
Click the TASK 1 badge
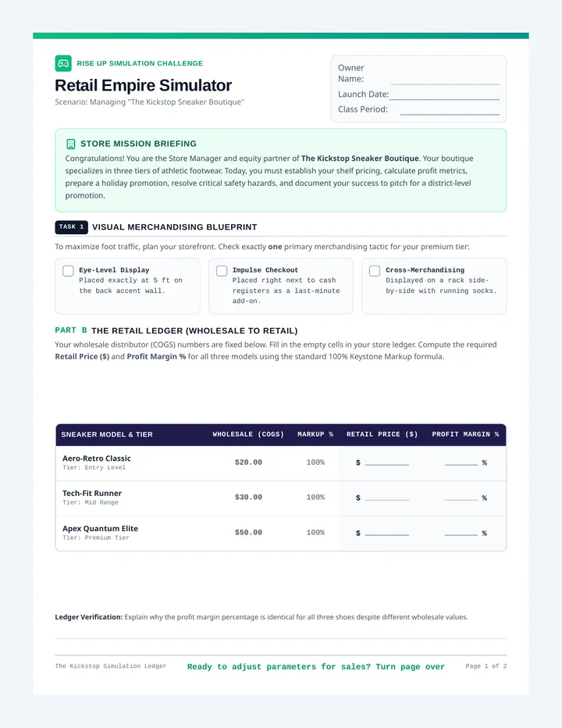72,227
